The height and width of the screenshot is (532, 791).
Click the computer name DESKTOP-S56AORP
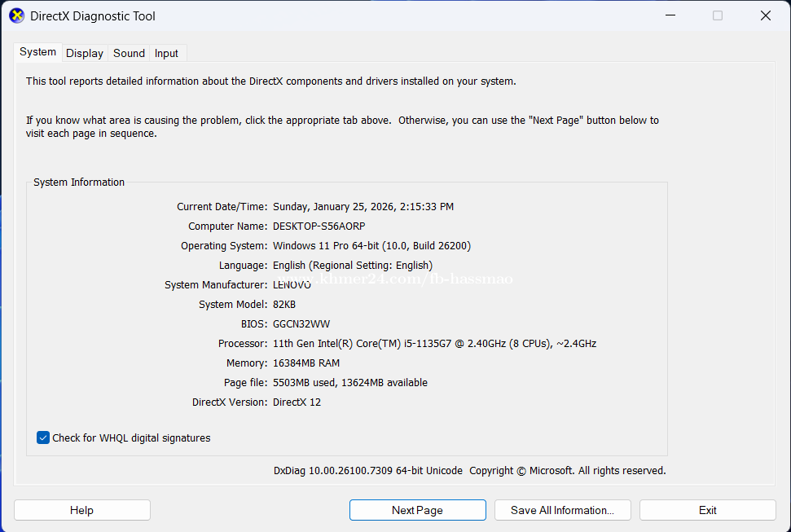point(318,226)
